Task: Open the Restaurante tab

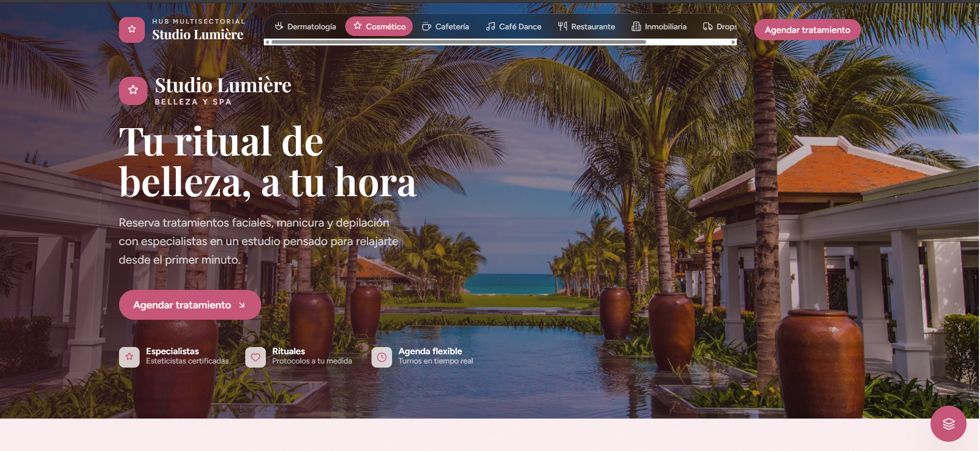Action: click(x=587, y=26)
